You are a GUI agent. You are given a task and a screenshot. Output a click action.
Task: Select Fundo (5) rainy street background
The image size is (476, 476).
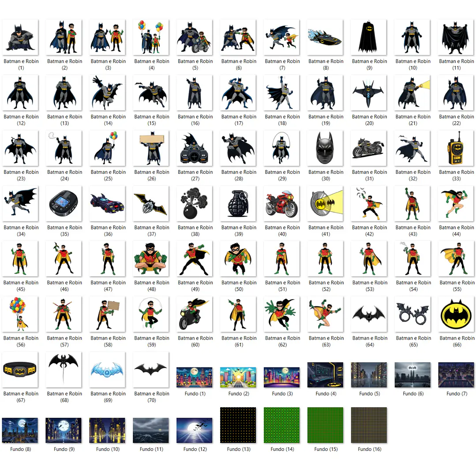369,375
